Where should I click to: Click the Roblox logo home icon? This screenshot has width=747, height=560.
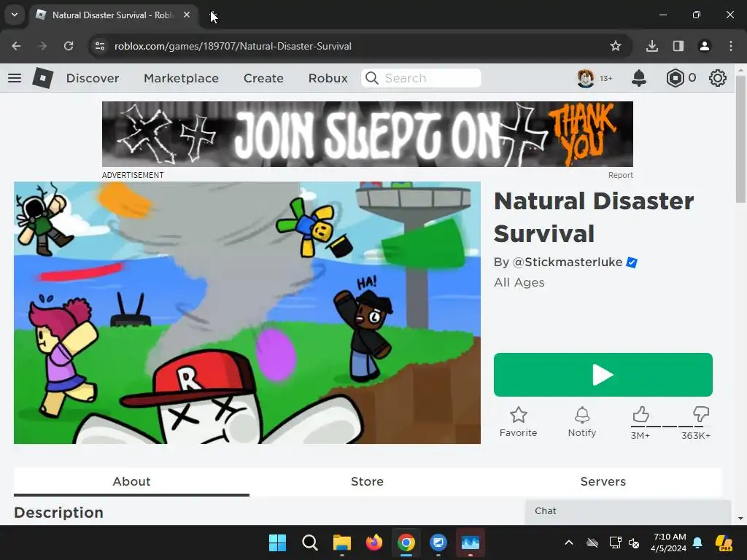coord(43,78)
